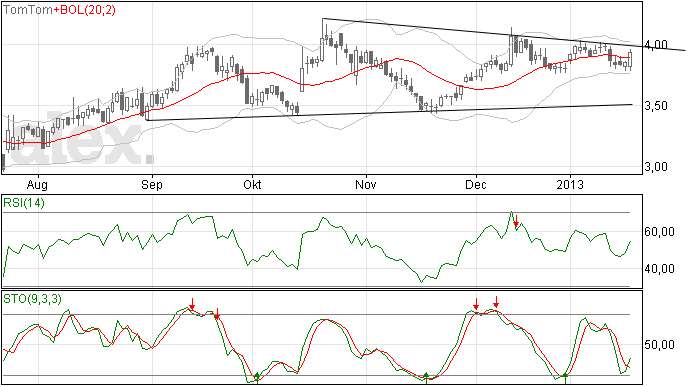The height and width of the screenshot is (387, 690).
Task: Click the 2013 year label on axis
Action: coord(570,184)
